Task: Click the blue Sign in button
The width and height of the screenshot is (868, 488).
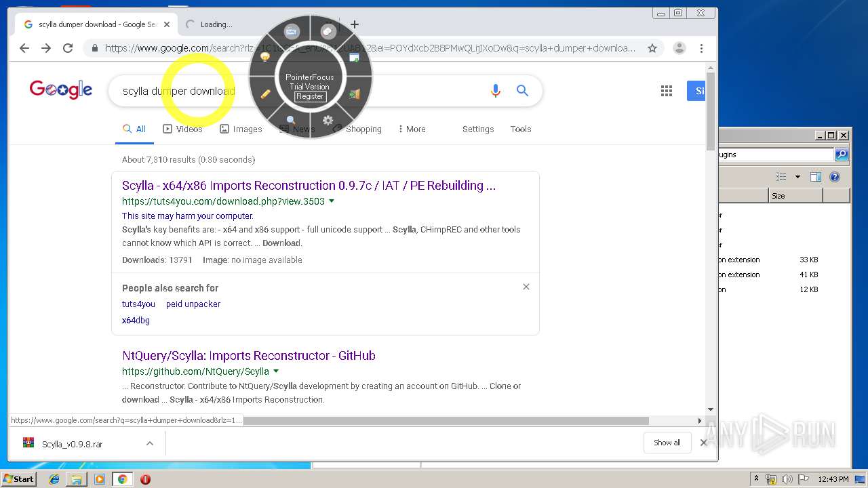Action: point(696,91)
